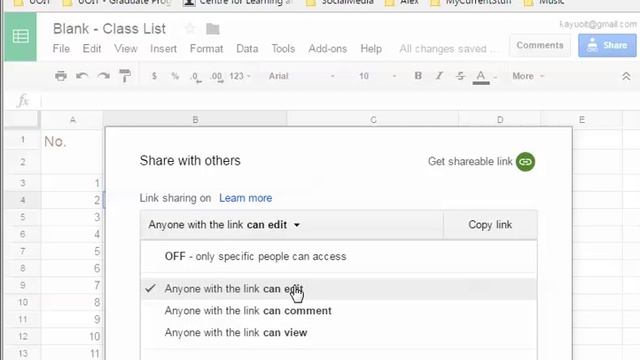The height and width of the screenshot is (360, 640).
Task: Open the More number formats dropdown
Action: (240, 76)
